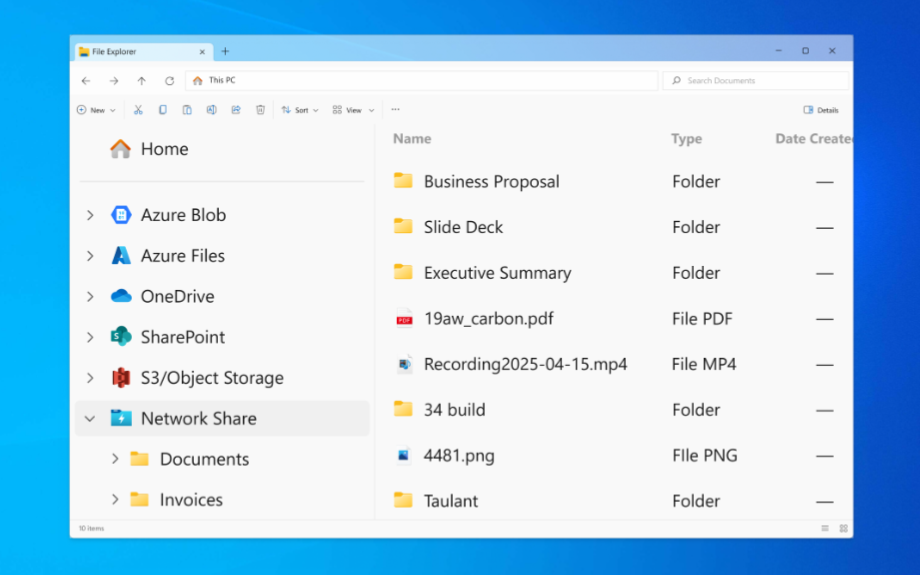Click the File MP4 type cell
This screenshot has height=575, width=920.
click(704, 364)
